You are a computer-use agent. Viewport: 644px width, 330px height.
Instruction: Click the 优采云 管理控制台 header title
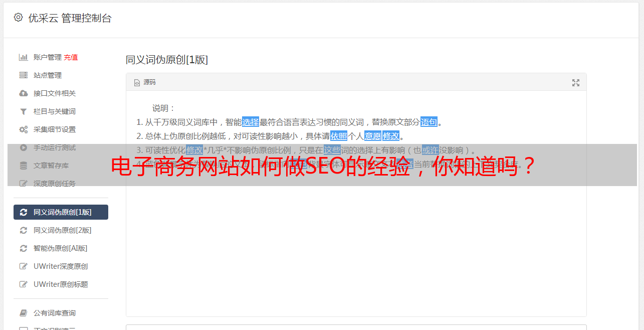(70, 18)
